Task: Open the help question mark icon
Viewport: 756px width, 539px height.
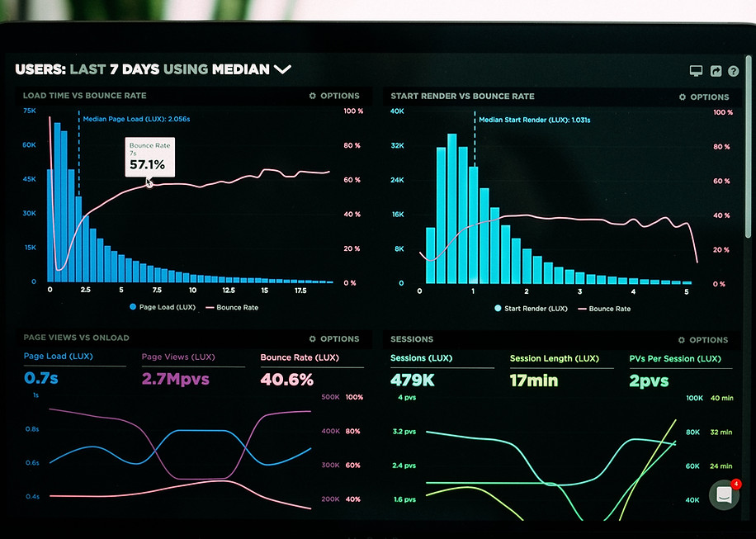Action: tap(734, 71)
